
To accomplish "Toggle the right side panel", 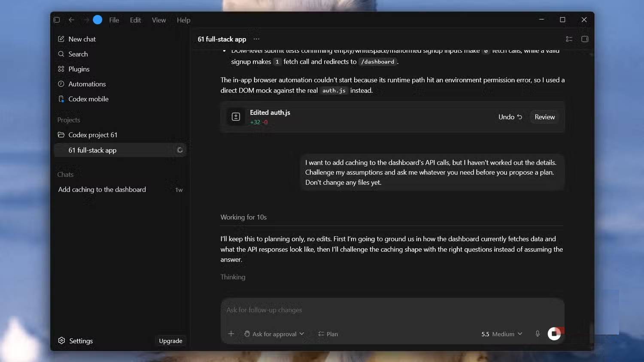I will [585, 39].
